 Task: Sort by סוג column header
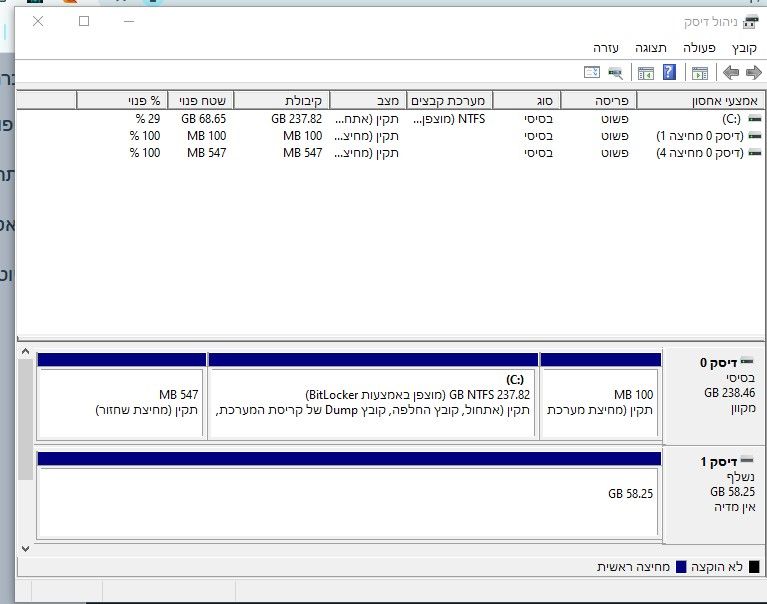526,101
